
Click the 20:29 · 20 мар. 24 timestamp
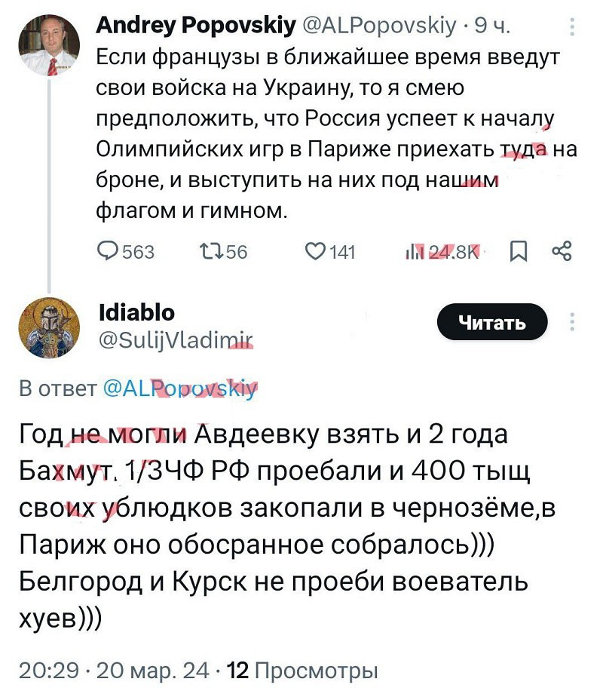113,670
